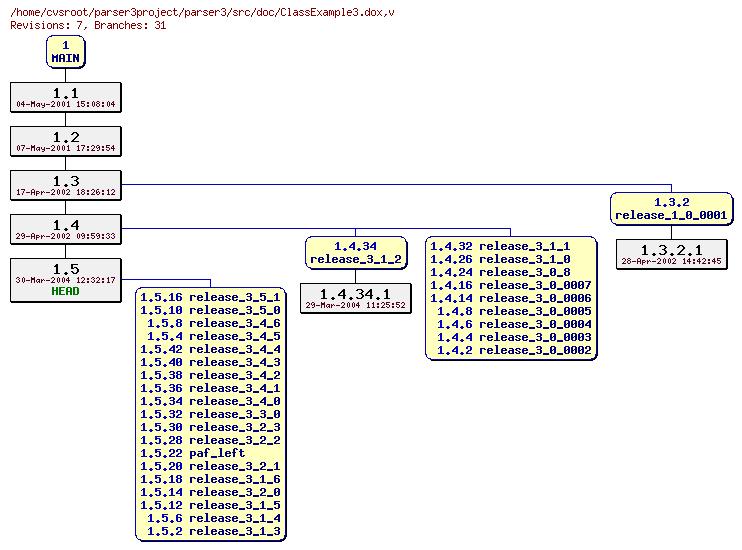Screen dimensions: 742x550
Task: Click the ClassExample3.dox,v file path
Action: tap(202, 13)
